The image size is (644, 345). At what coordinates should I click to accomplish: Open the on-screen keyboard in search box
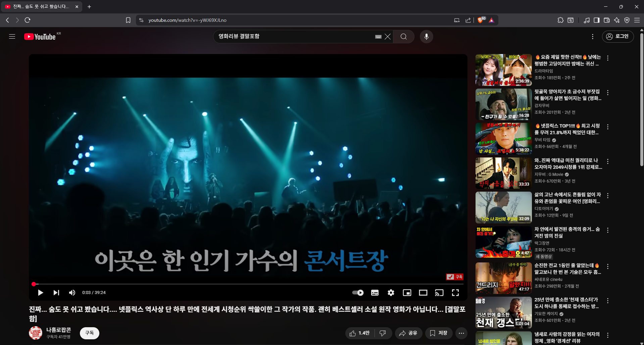[378, 37]
